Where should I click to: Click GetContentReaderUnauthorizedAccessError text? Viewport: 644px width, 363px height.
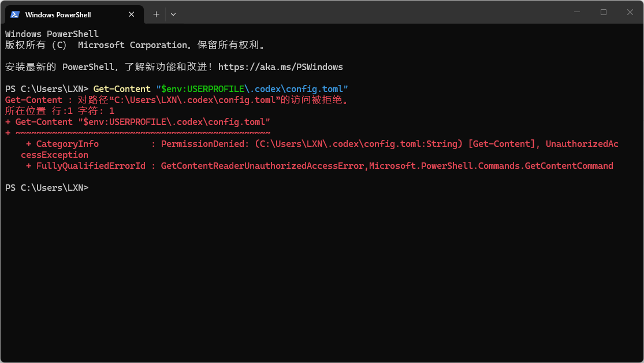click(x=262, y=166)
